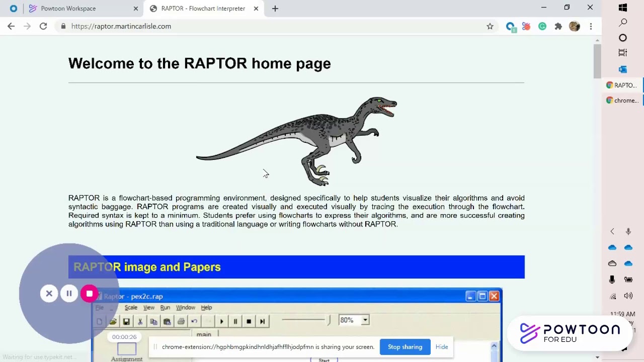Hide the screen sharing notification

pos(442,347)
